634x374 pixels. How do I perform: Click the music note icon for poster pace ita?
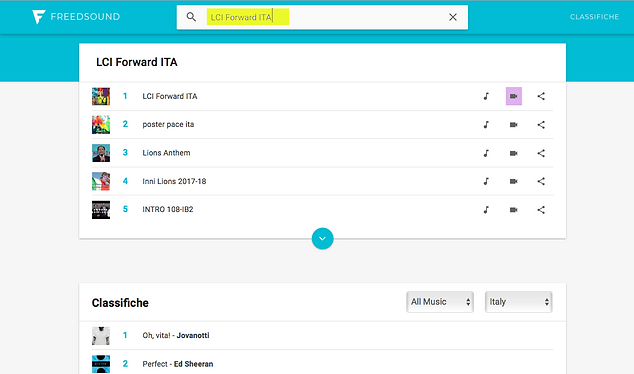[x=486, y=125]
